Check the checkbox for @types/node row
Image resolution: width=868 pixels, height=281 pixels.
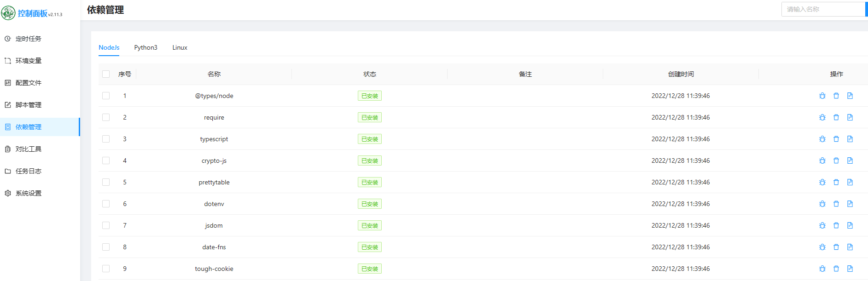click(106, 96)
